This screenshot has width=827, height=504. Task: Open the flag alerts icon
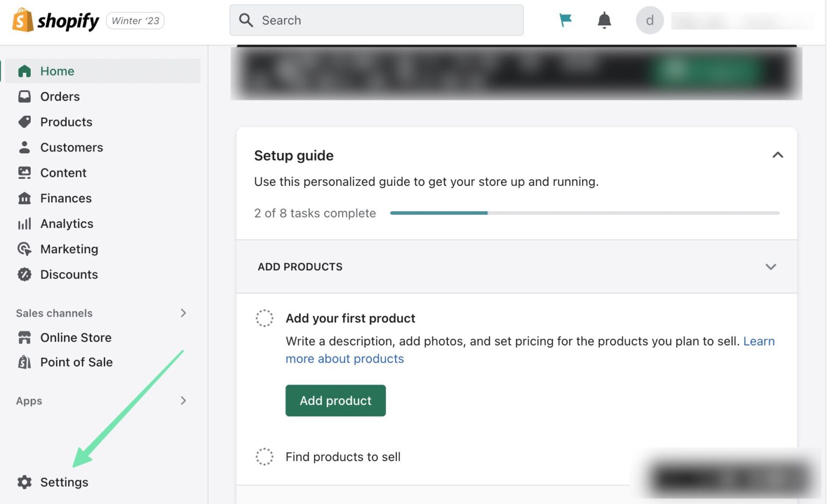(565, 19)
